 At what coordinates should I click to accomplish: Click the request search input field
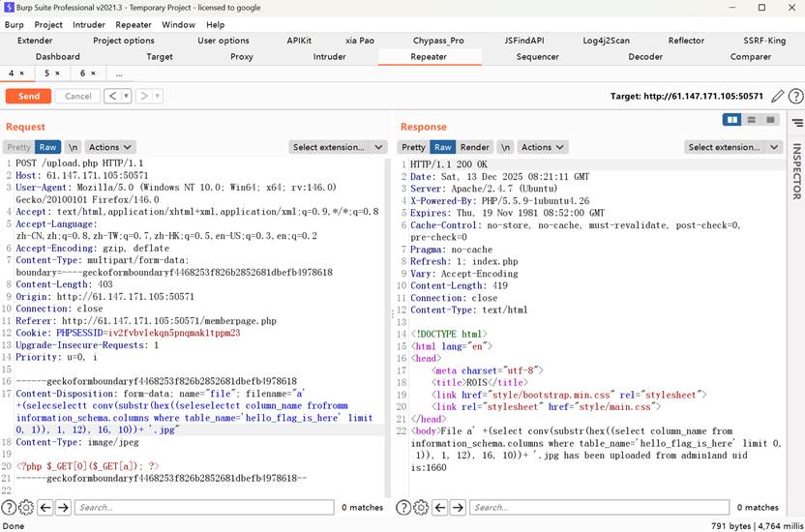204,508
